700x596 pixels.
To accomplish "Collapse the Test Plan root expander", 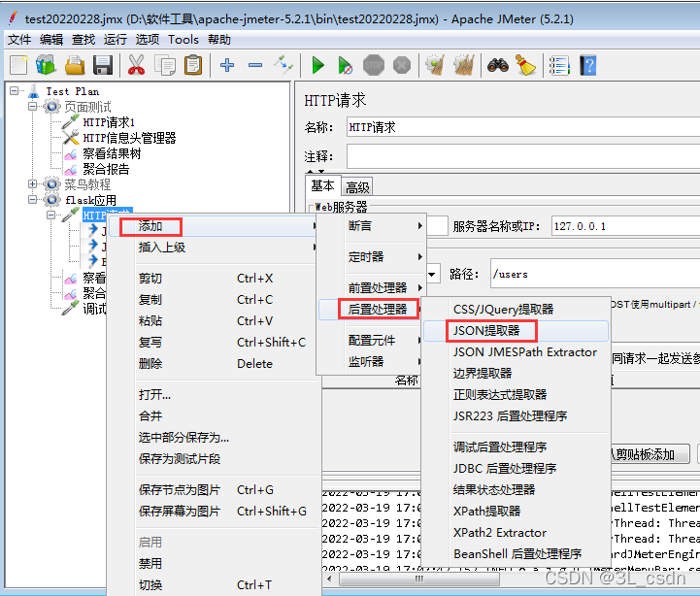I will coord(15,91).
